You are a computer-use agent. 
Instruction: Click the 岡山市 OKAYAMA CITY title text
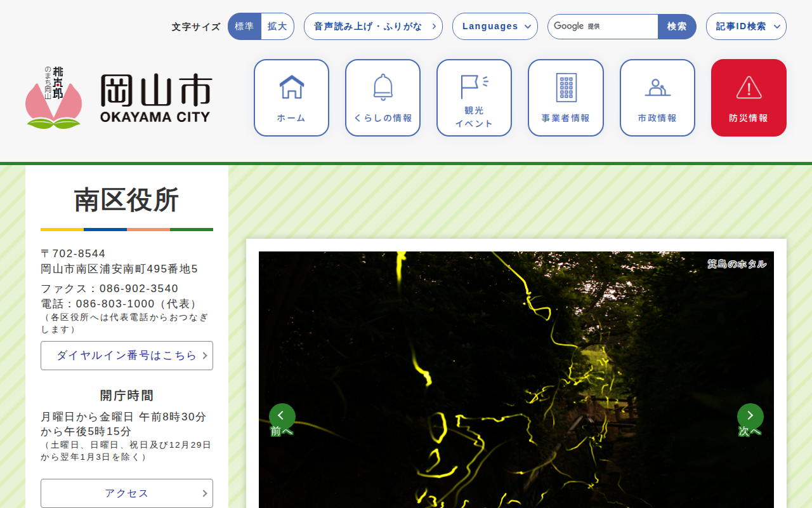155,98
